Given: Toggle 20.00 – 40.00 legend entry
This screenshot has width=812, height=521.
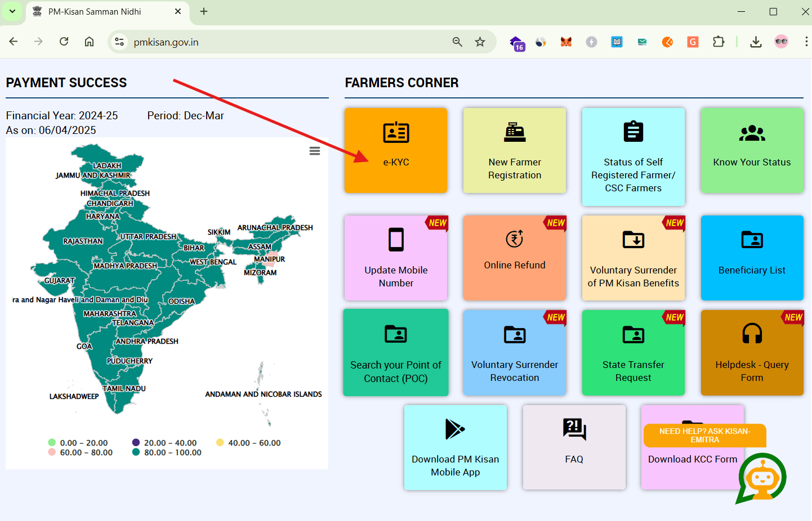Looking at the screenshot, I should 164,443.
